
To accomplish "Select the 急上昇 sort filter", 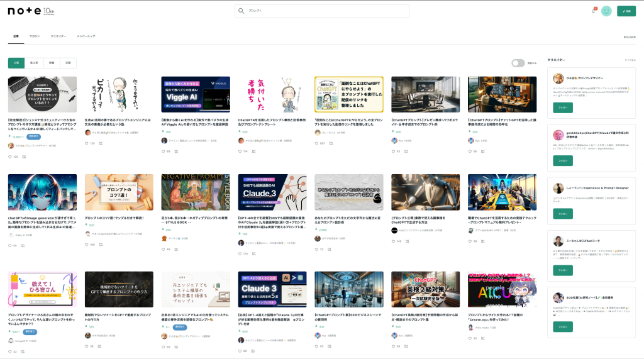I will click(34, 63).
